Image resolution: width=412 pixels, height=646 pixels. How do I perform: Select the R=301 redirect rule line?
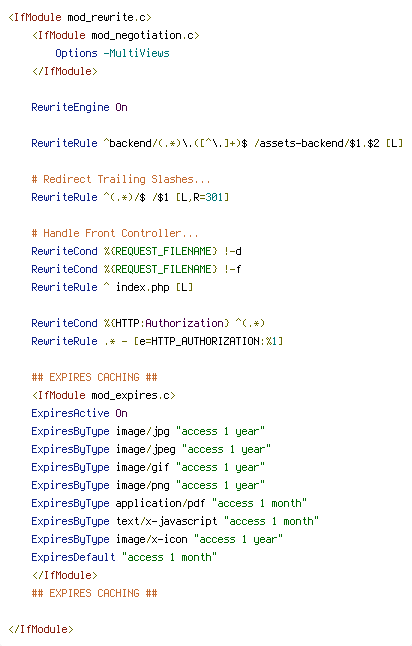(130, 197)
